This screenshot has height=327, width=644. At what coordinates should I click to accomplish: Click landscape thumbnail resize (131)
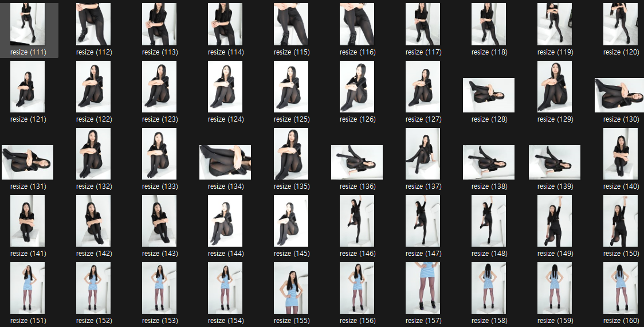[x=28, y=162]
